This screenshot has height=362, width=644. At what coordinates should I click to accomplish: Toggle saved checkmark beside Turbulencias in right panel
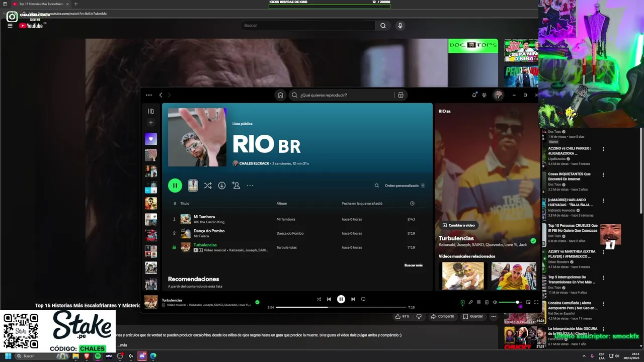(x=533, y=241)
